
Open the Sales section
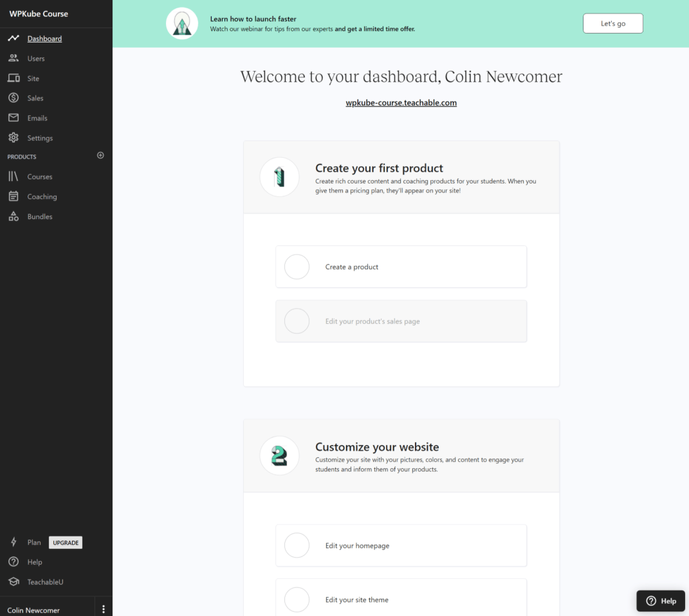click(x=35, y=98)
